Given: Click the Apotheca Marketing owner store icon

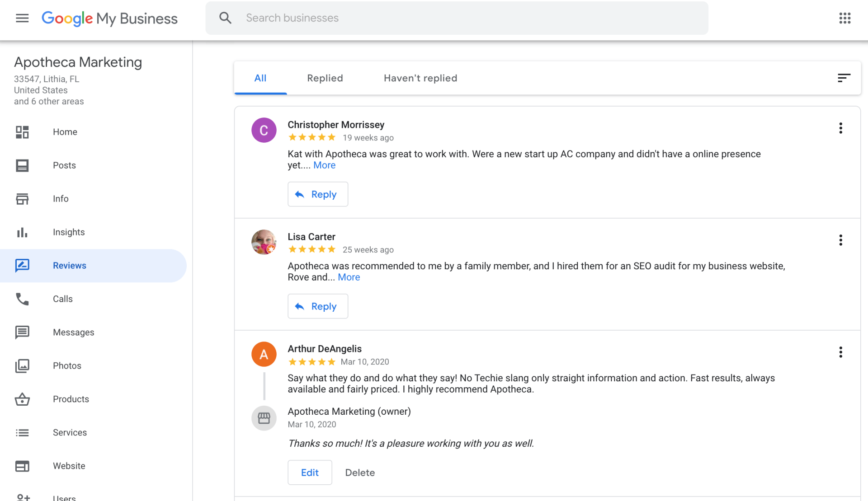Looking at the screenshot, I should (x=264, y=418).
